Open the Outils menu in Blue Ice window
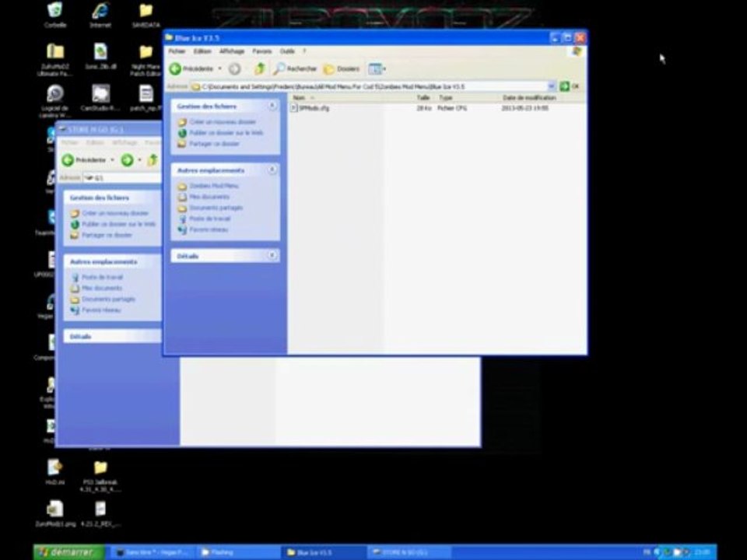Image resolution: width=747 pixels, height=560 pixels. point(287,51)
